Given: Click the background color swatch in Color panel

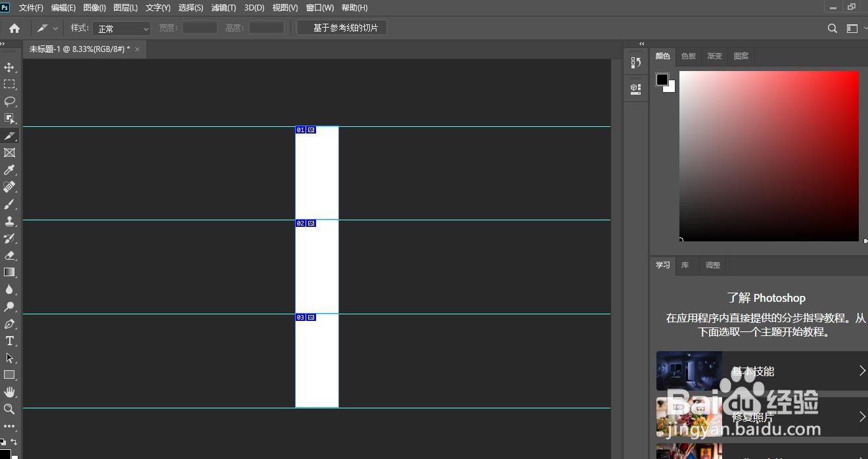Looking at the screenshot, I should tap(672, 89).
